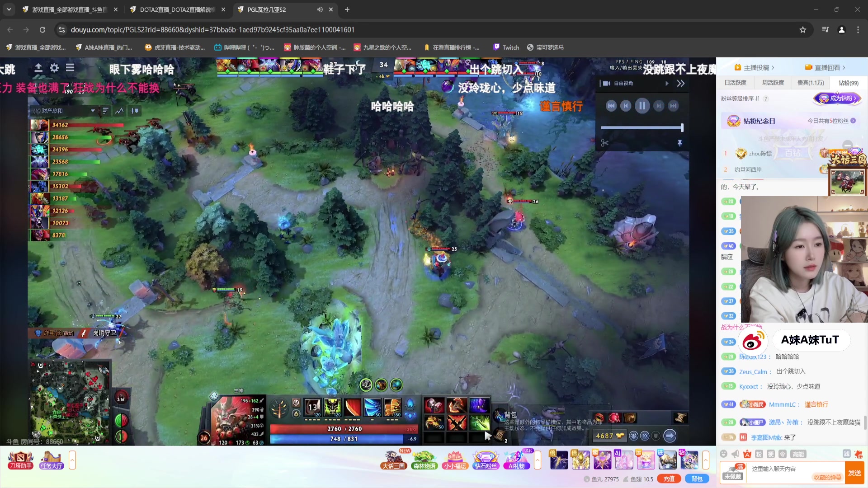The image size is (868, 488).
Task: Toggle the 粉丝等级排序 sort order
Action: click(740, 99)
